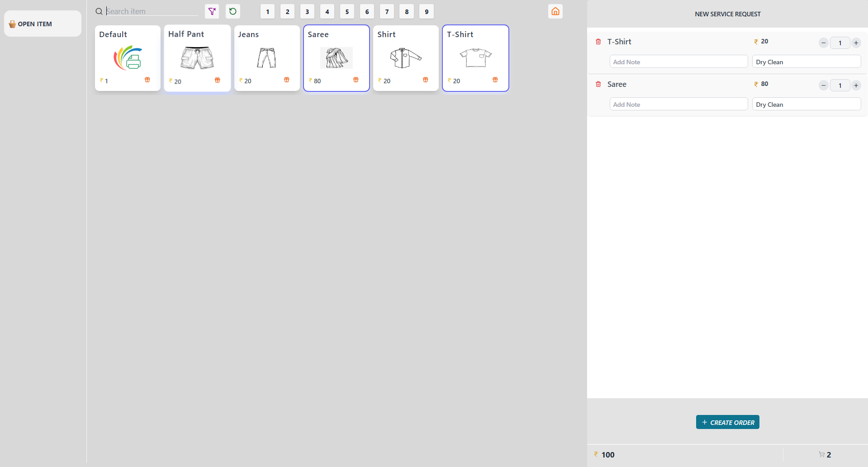Increase T-Shirt quantity with plus

point(856,43)
